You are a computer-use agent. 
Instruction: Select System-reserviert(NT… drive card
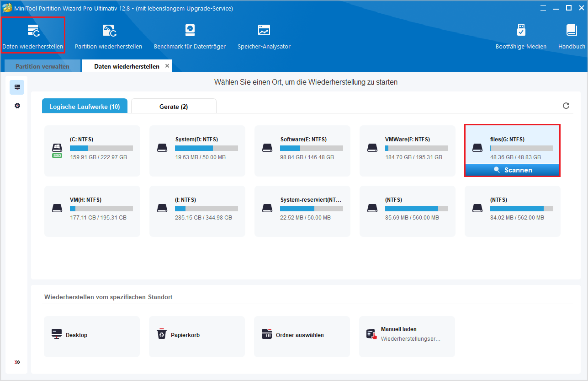coord(302,211)
